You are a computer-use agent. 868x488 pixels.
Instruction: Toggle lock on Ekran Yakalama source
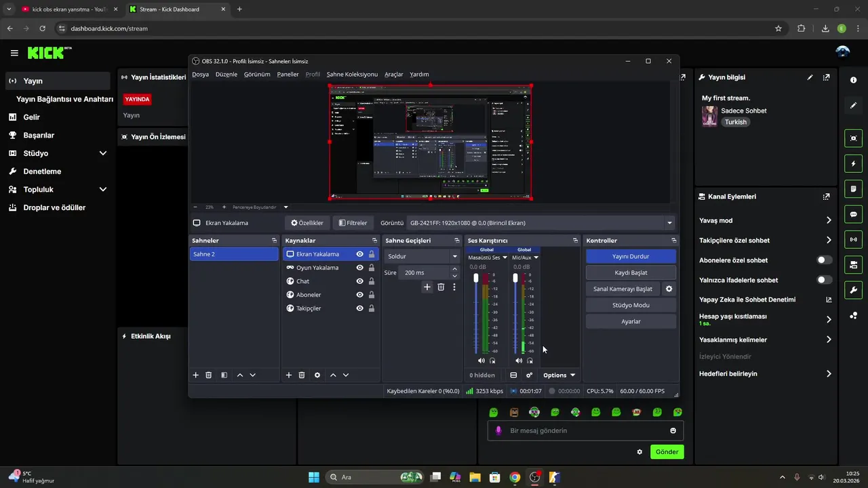[372, 254]
